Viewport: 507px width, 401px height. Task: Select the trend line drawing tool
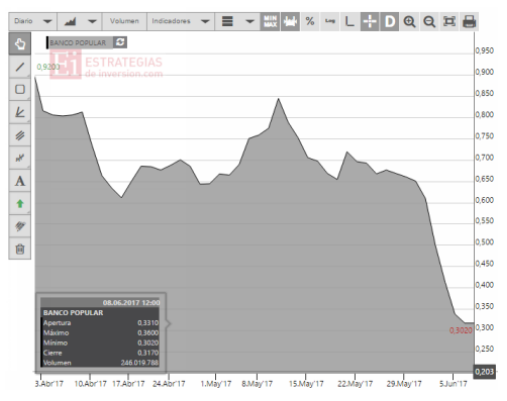pos(20,67)
